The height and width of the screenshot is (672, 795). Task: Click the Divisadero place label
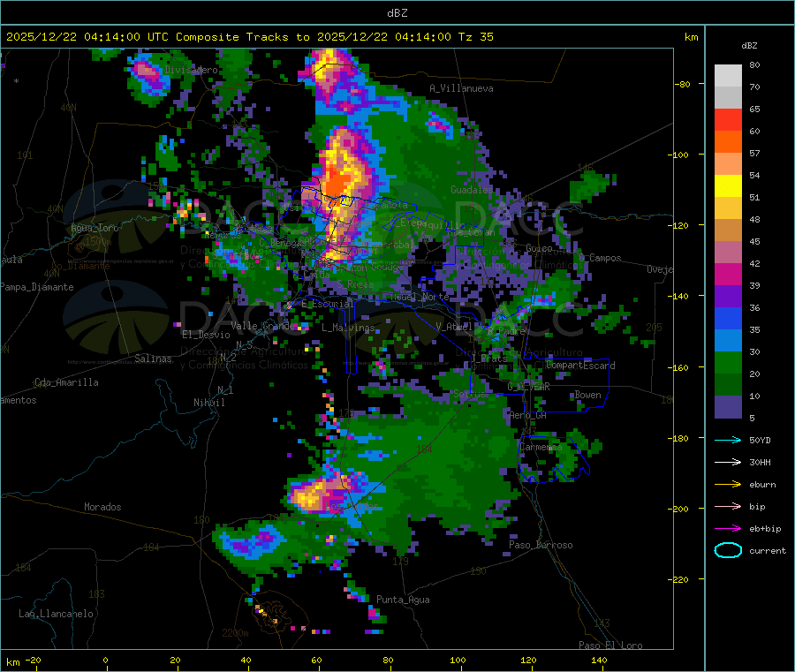191,70
